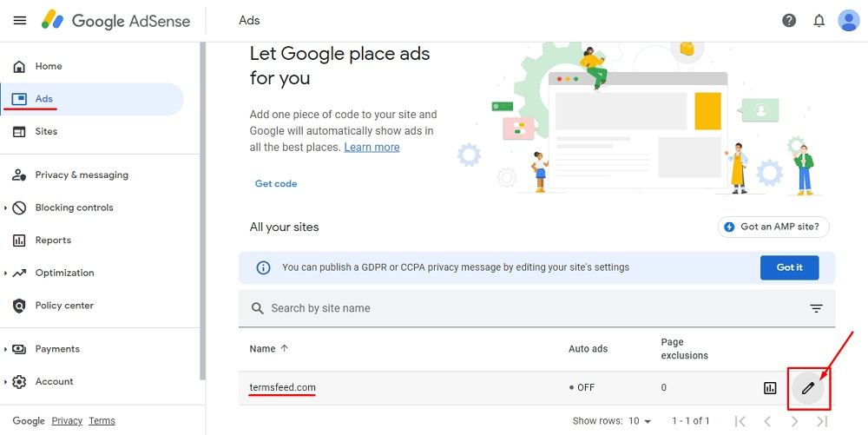Open the Terms footer link
The image size is (868, 435).
click(102, 421)
